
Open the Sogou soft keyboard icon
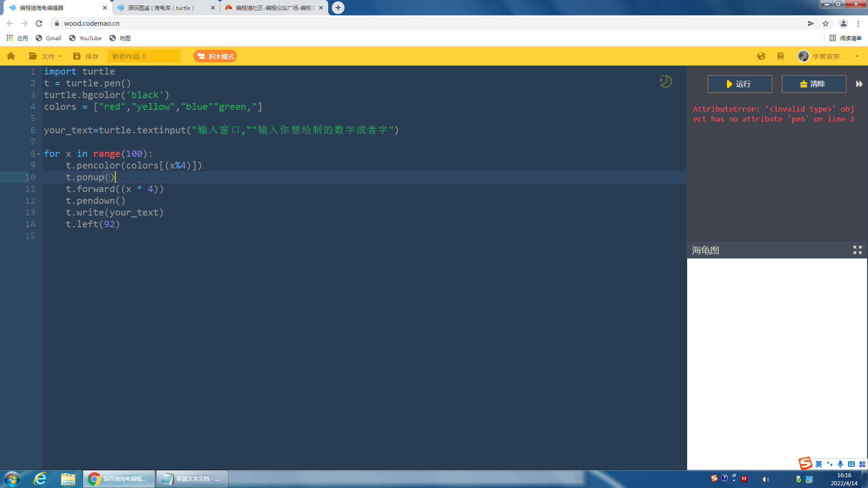(x=851, y=464)
